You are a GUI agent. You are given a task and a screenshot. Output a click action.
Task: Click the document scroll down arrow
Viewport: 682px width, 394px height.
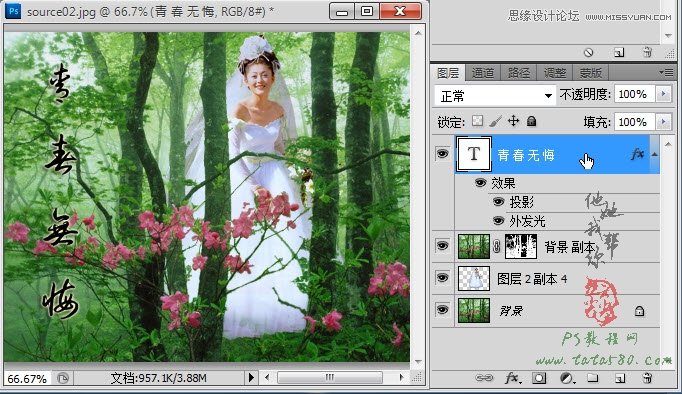click(x=418, y=361)
